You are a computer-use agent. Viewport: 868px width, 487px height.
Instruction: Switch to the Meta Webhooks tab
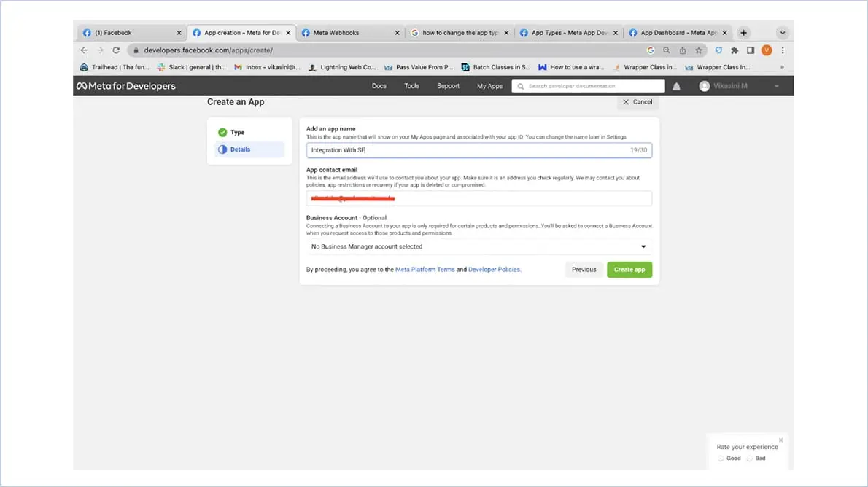(350, 33)
